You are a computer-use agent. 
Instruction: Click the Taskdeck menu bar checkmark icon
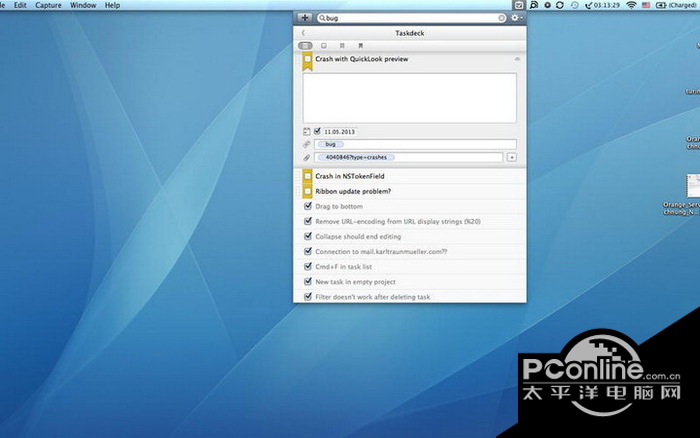[519, 5]
